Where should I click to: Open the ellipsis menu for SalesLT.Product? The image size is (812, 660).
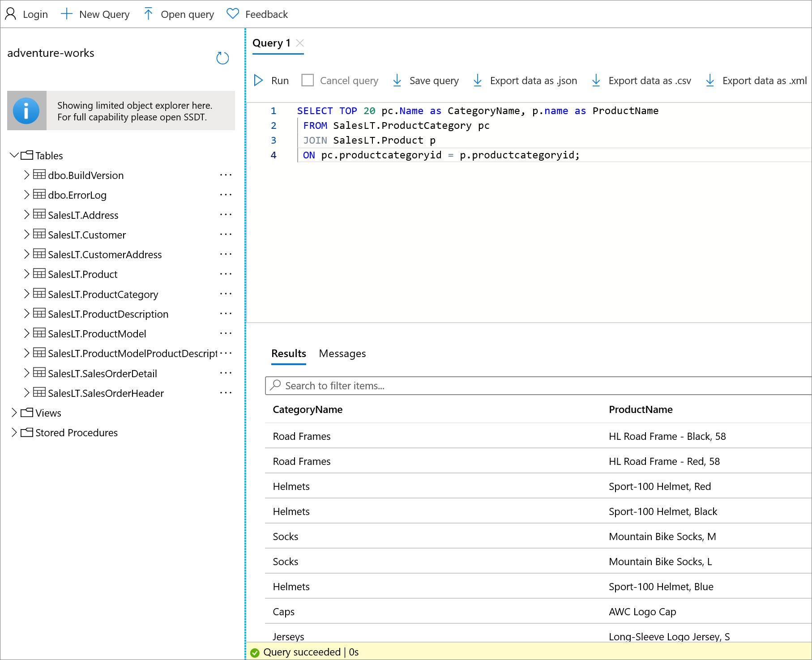226,274
